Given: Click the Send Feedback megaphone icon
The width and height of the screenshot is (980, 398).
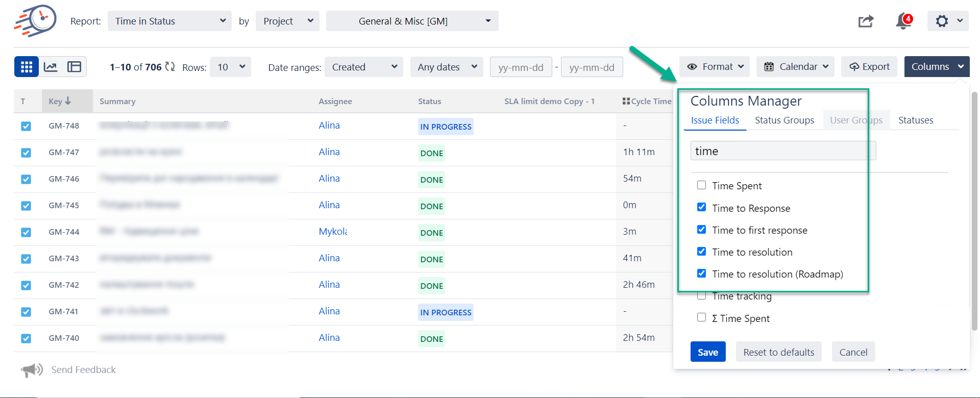Looking at the screenshot, I should point(32,370).
